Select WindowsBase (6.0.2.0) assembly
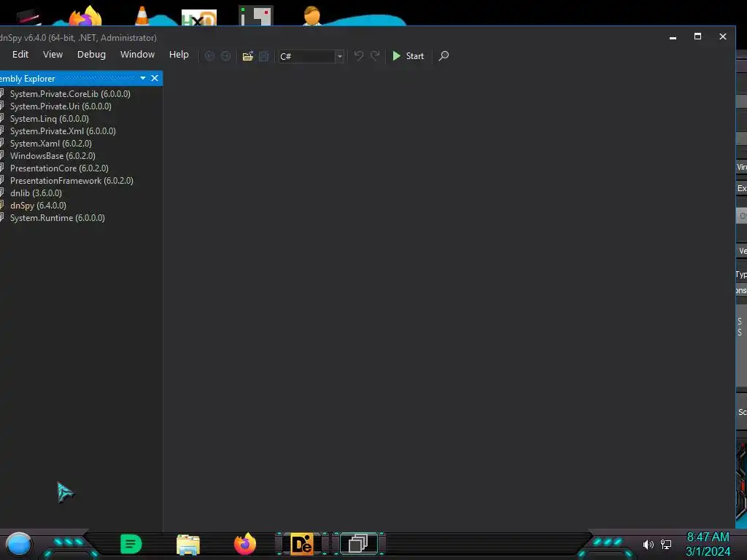 (53, 156)
